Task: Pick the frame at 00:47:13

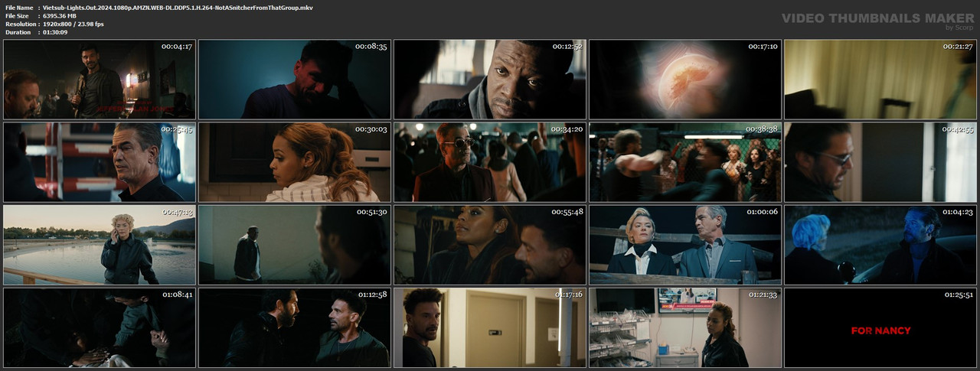Action: [100, 245]
